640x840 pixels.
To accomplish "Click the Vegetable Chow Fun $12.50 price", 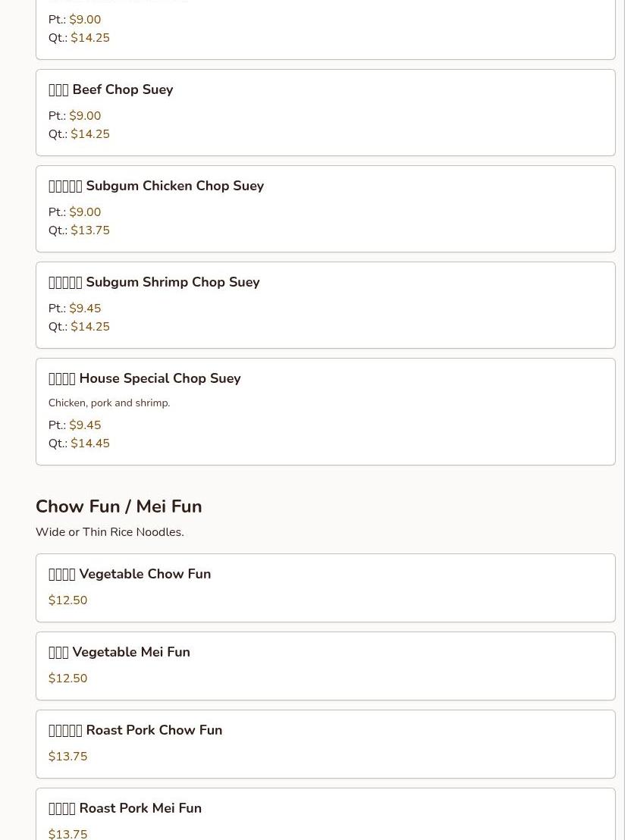I will tap(68, 600).
